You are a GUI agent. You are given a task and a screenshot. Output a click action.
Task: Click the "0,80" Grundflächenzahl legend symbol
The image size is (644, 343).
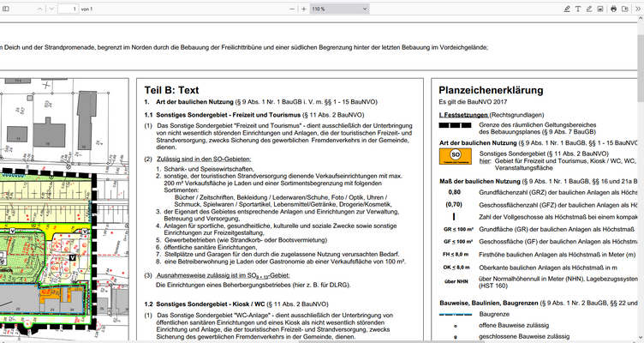[x=456, y=192]
